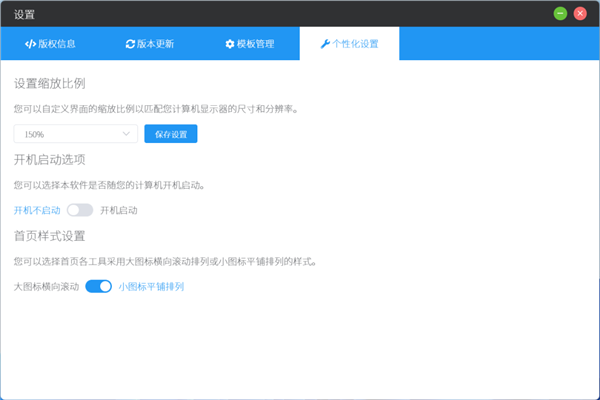
Task: Choose the 小图标平铺排列 option label
Action: [x=151, y=287]
